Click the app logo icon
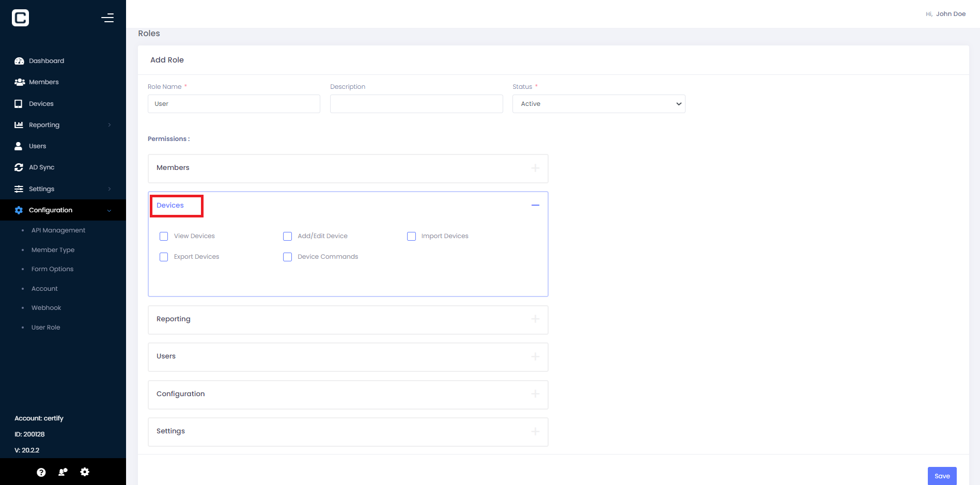The width and height of the screenshot is (980, 485). [x=20, y=18]
